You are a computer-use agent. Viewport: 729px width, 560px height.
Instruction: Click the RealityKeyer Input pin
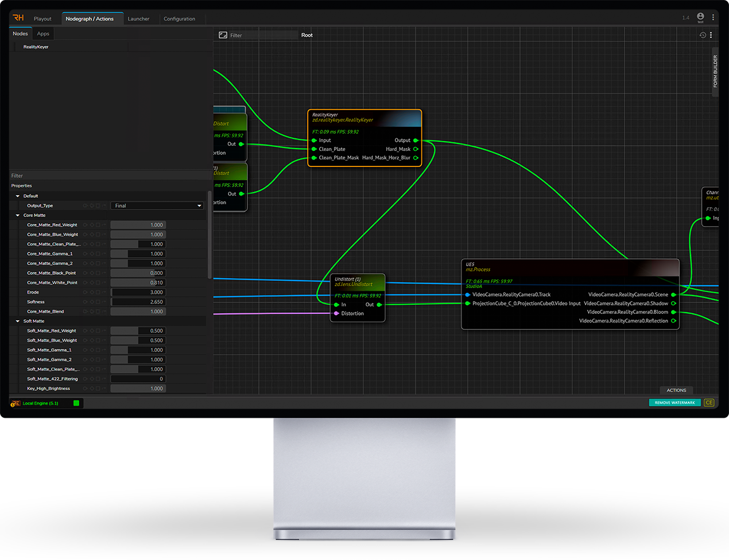(314, 141)
